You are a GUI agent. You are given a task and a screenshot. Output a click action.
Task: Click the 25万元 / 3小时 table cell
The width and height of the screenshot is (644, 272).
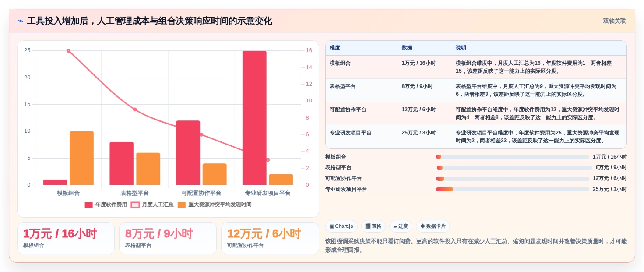425,137
